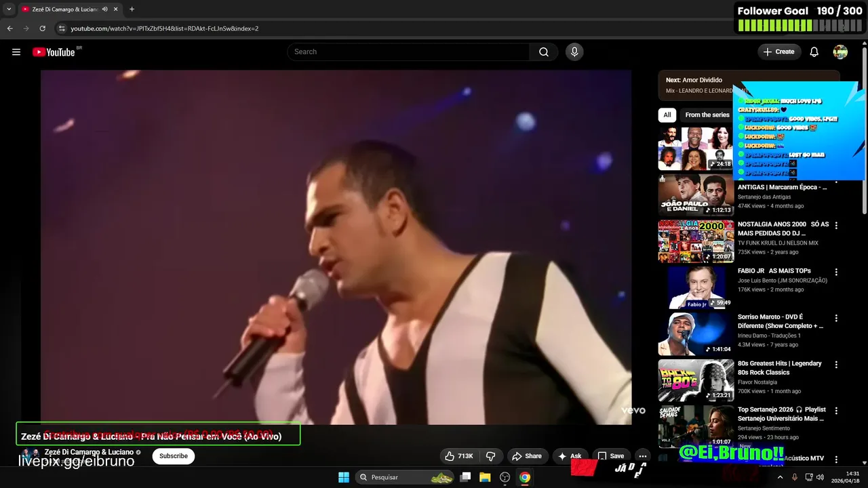Image resolution: width=868 pixels, height=488 pixels.
Task: Switch to Chrome in the taskbar
Action: [x=524, y=477]
